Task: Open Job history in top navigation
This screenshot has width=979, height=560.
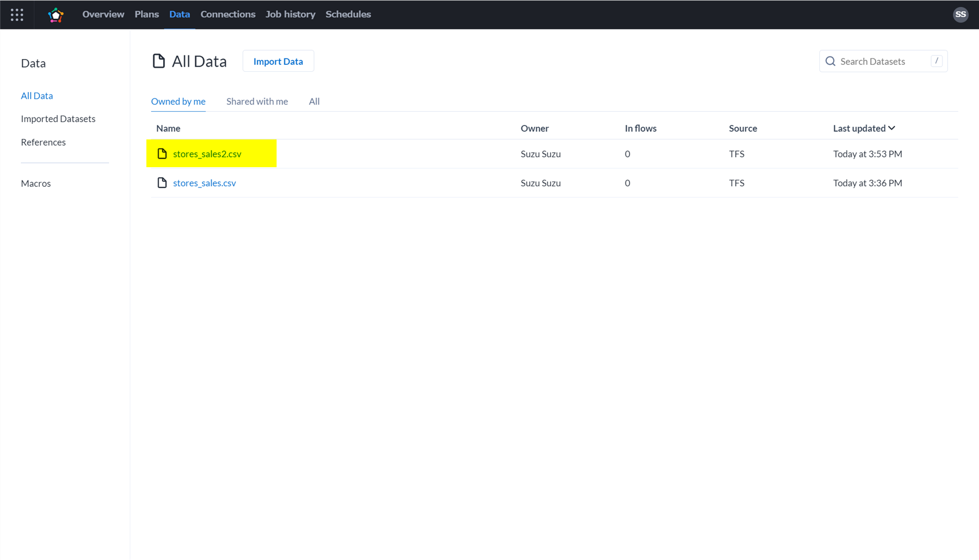Action: click(x=290, y=14)
